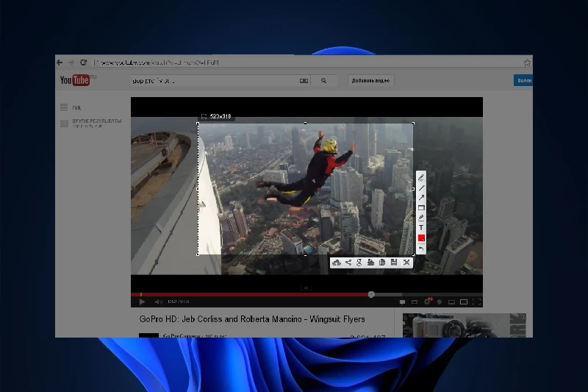Select the line drawing tool
588x392 pixels.
[421, 188]
